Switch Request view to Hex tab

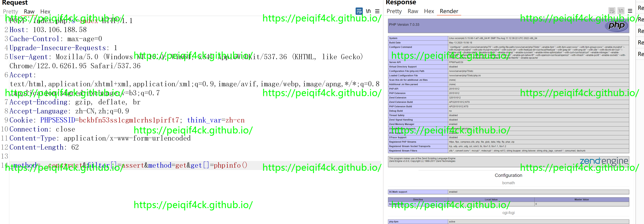45,12
